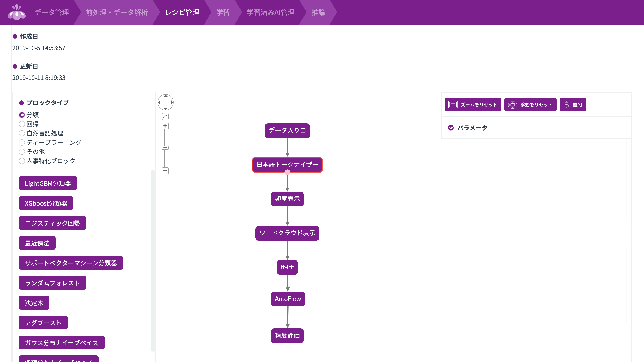Zoom in with the plus icon
Viewport: 644px width, 362px height.
(165, 126)
